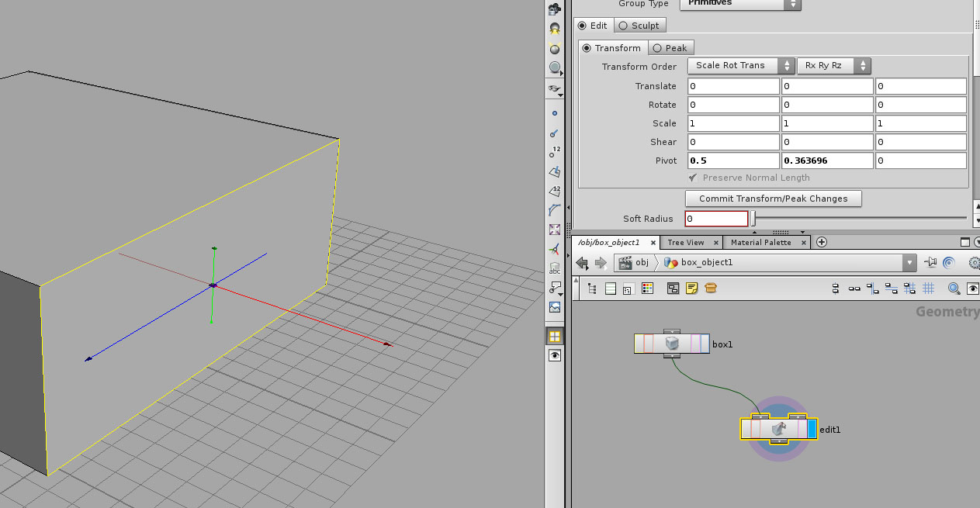Add a new pane tab with plus
980x508 pixels.
(822, 242)
